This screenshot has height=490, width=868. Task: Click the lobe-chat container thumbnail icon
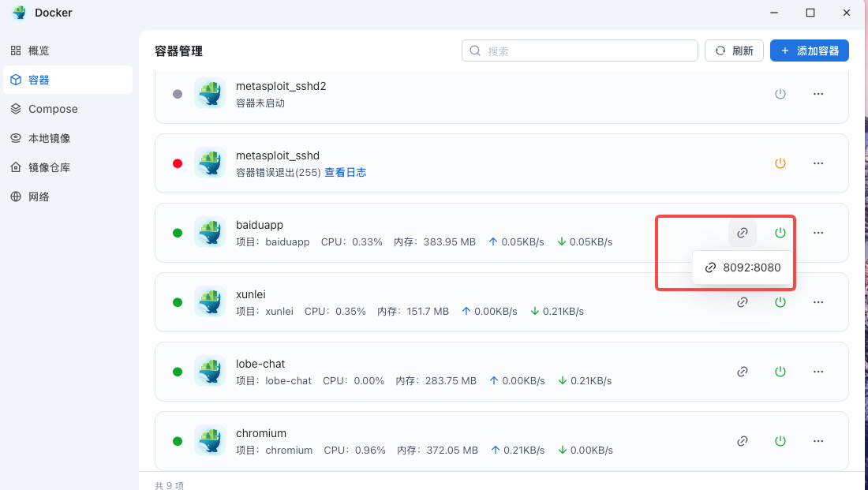210,371
